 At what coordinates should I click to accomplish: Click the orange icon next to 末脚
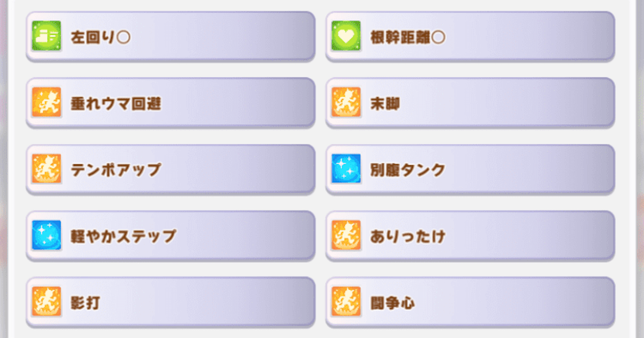pos(346,102)
